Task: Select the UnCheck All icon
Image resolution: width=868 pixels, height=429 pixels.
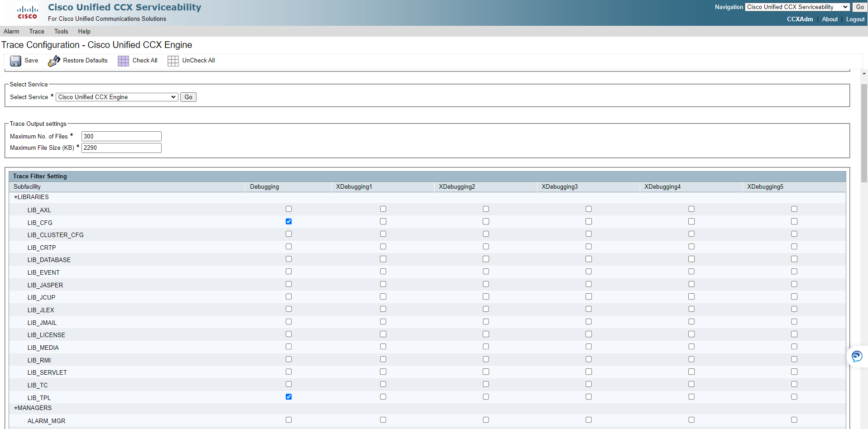Action: pyautogui.click(x=173, y=60)
